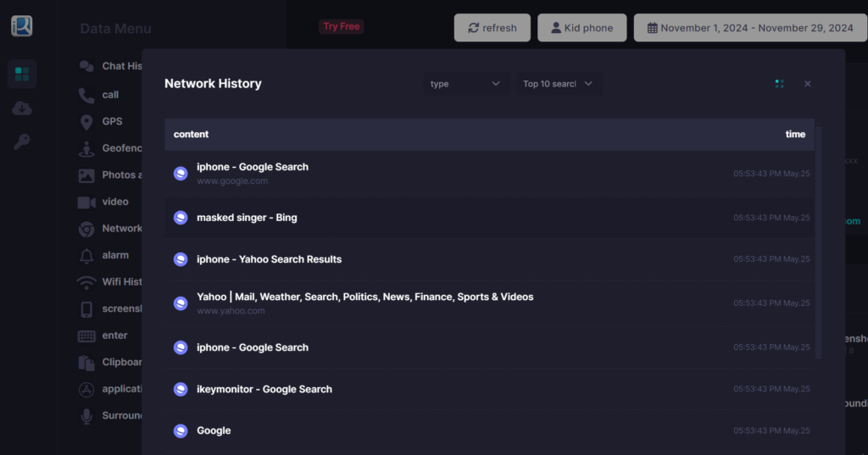The width and height of the screenshot is (868, 455).
Task: Click the browser icon beside iphone - Yahoo Search Results
Action: tap(181, 259)
